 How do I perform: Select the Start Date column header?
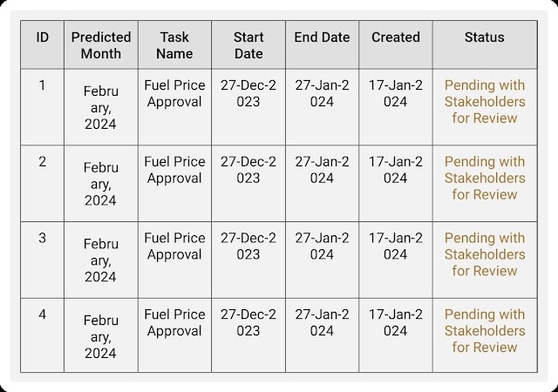click(x=248, y=45)
